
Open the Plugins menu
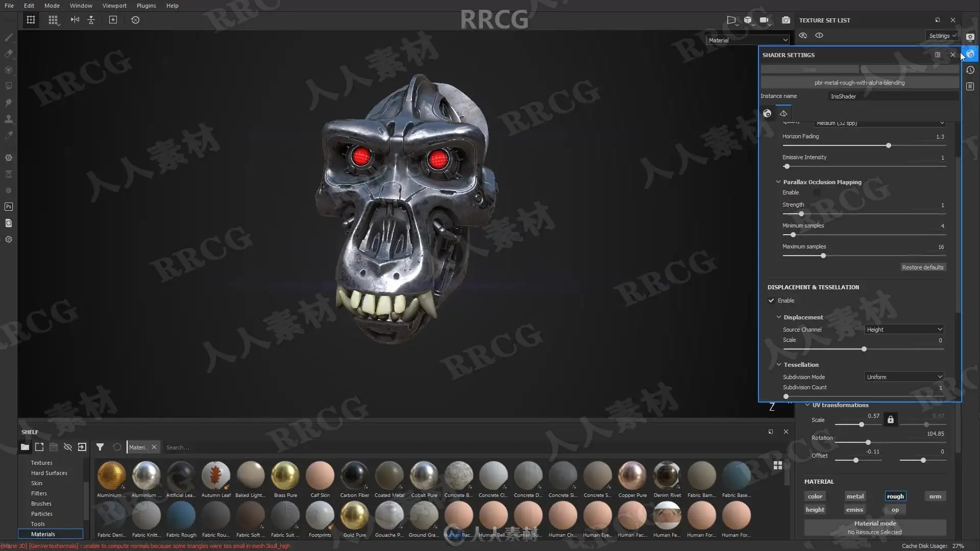146,6
